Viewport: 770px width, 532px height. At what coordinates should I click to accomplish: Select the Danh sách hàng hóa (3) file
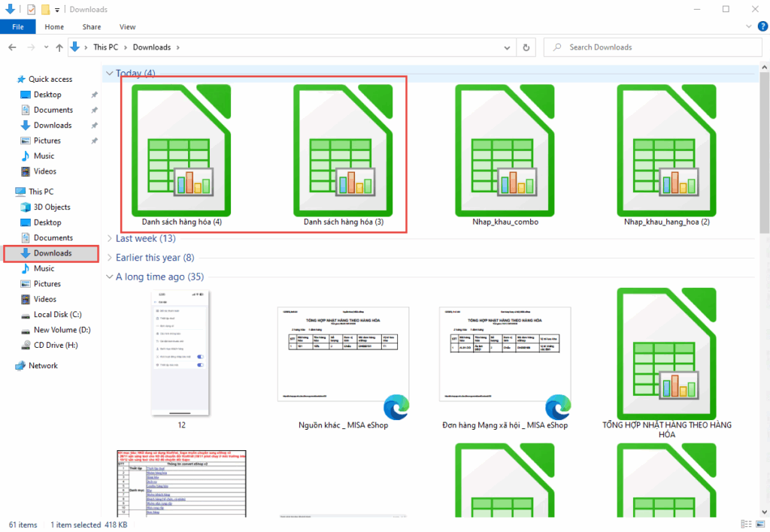pyautogui.click(x=343, y=150)
